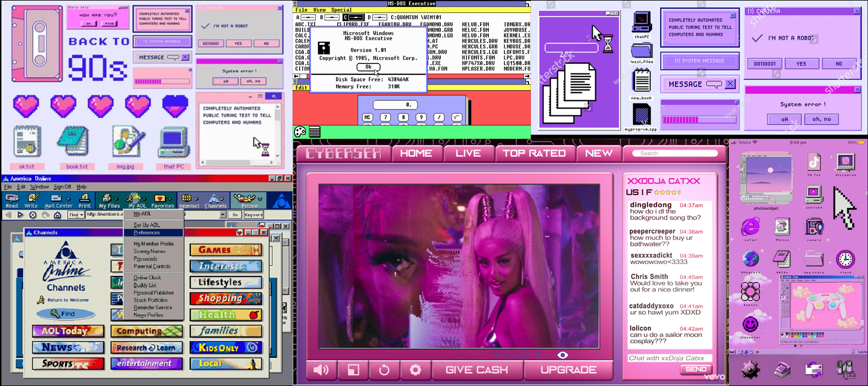868x386 pixels.
Task: Click the left scroll arrow in MS-DOS Executive
Action: click(x=296, y=76)
